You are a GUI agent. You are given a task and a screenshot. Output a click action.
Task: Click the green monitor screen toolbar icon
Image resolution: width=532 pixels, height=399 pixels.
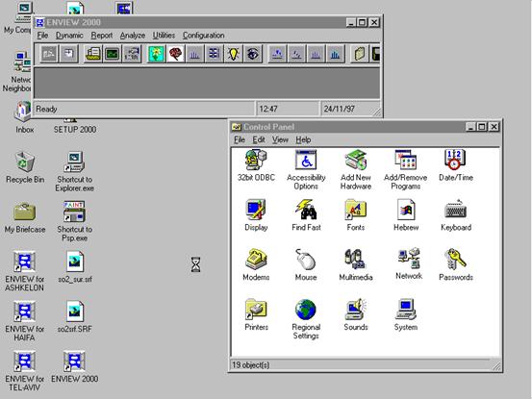pos(112,54)
